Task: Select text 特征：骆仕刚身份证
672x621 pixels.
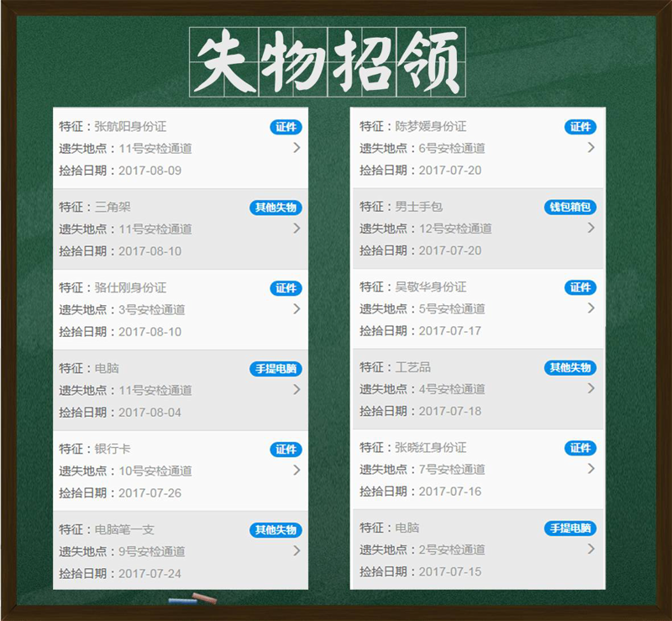Action: pos(113,287)
